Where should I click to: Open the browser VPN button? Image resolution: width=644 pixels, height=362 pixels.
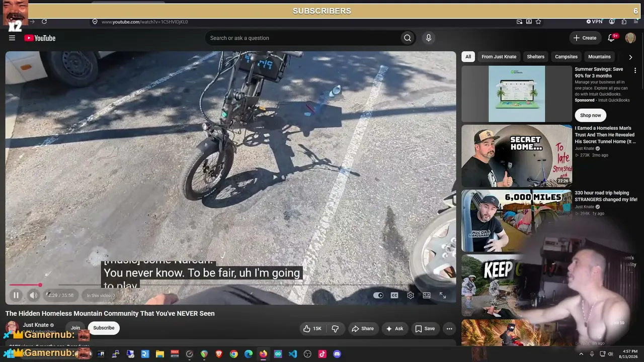point(594,22)
